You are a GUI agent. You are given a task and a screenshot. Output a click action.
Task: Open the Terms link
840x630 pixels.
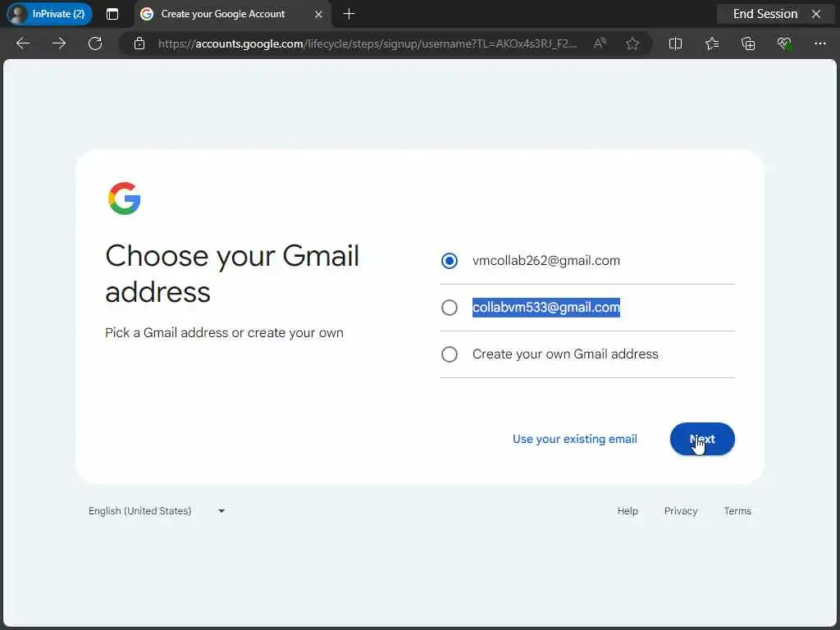(x=737, y=511)
